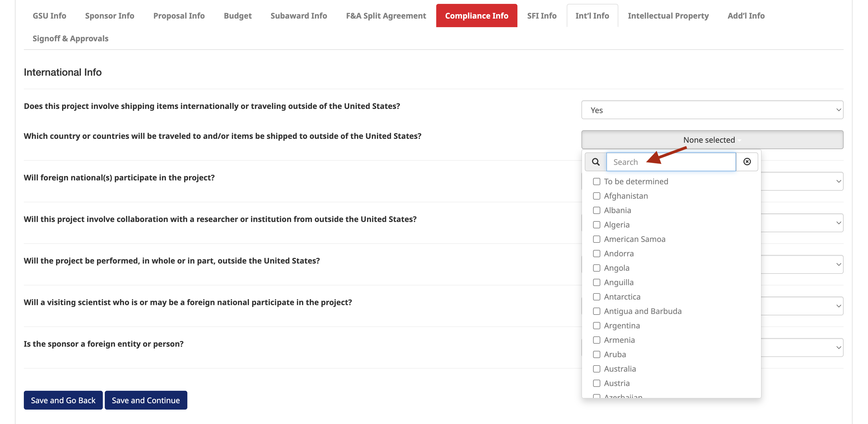Open foreign nationals participate dropdown
Image resolution: width=868 pixels, height=424 pixels.
(802, 181)
